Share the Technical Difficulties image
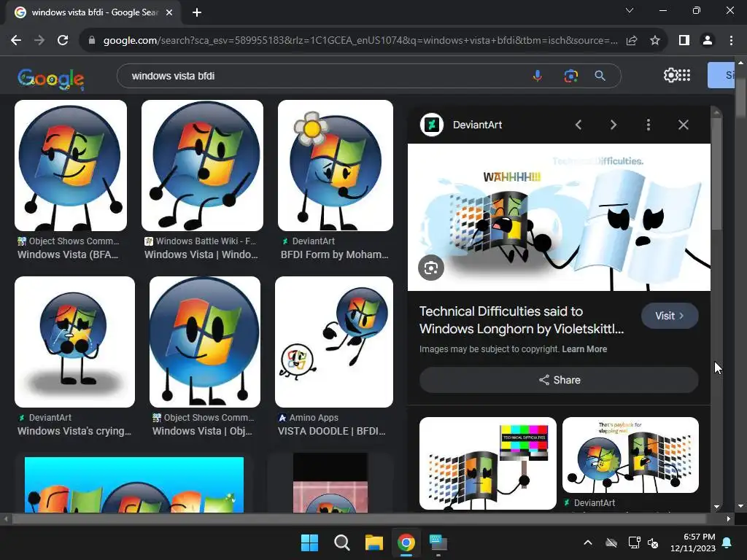 [559, 380]
